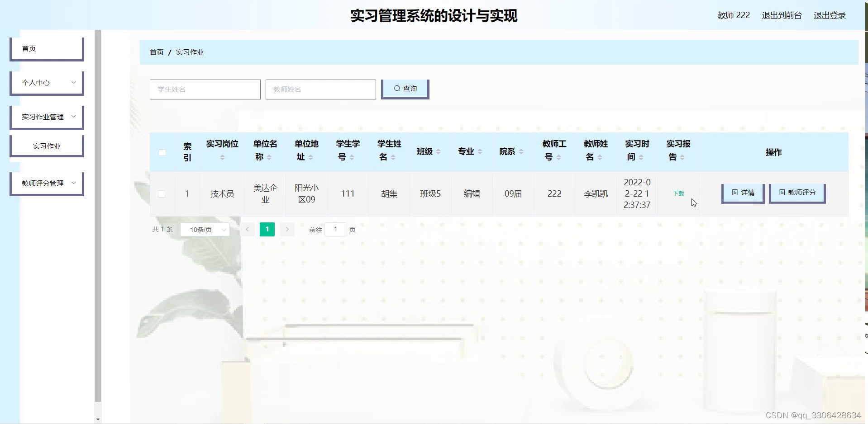
Task: Sort by 学生姓名 column arrows
Action: (393, 157)
